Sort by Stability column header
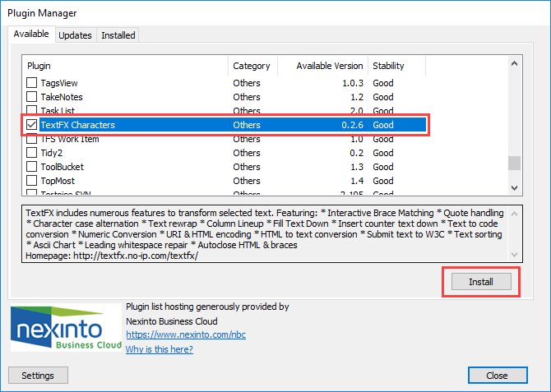 (x=396, y=66)
